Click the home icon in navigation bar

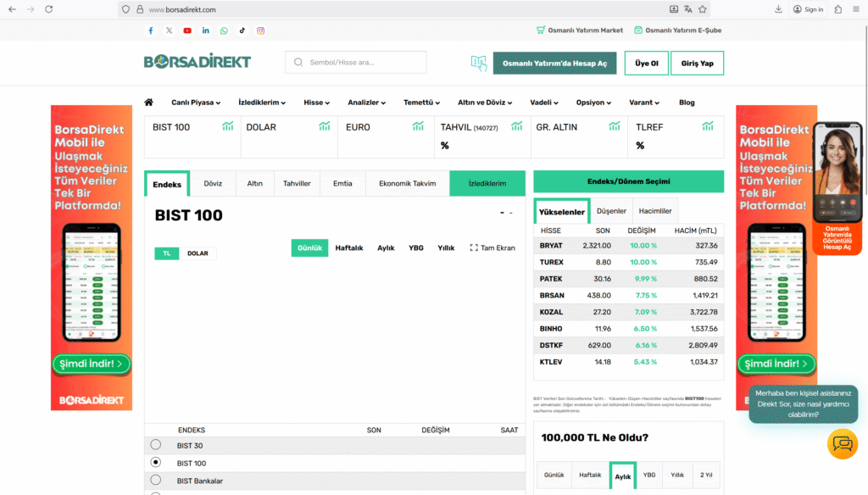[x=148, y=103]
